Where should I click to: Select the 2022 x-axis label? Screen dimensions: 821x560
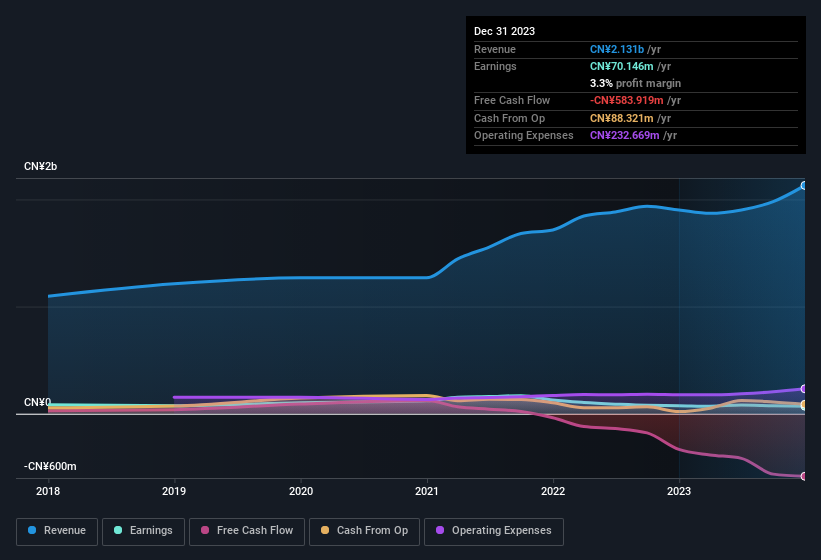(x=553, y=491)
